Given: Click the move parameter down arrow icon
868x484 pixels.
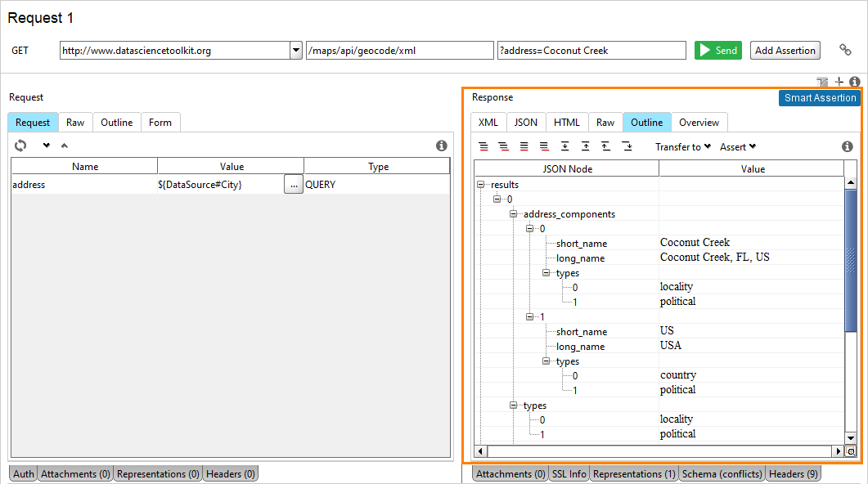Looking at the screenshot, I should click(x=47, y=145).
